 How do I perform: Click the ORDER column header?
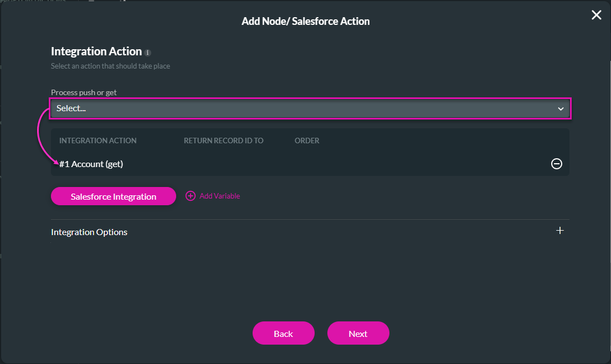pos(307,141)
